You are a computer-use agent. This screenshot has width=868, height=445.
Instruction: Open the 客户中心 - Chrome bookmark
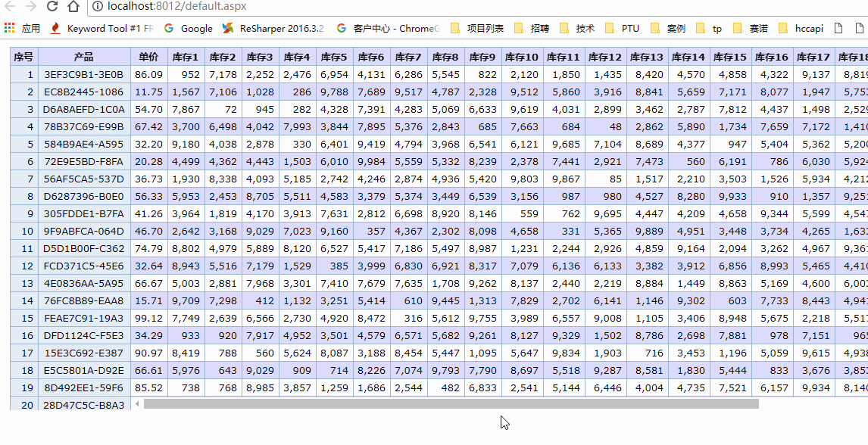click(389, 28)
